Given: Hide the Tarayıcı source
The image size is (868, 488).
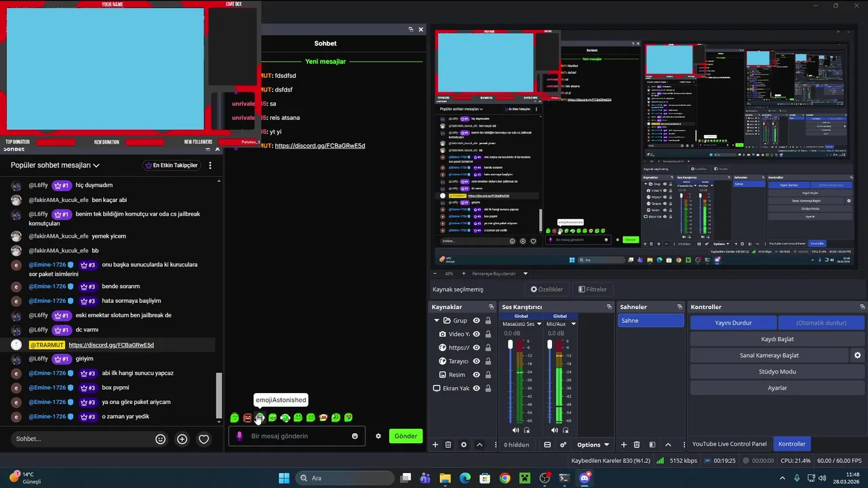Looking at the screenshot, I should pos(477,361).
